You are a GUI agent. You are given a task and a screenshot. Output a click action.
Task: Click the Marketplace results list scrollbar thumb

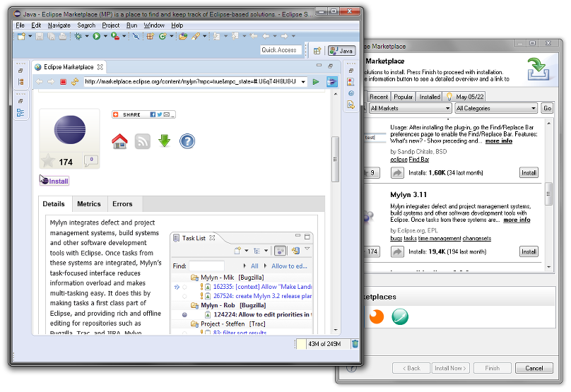(x=548, y=194)
